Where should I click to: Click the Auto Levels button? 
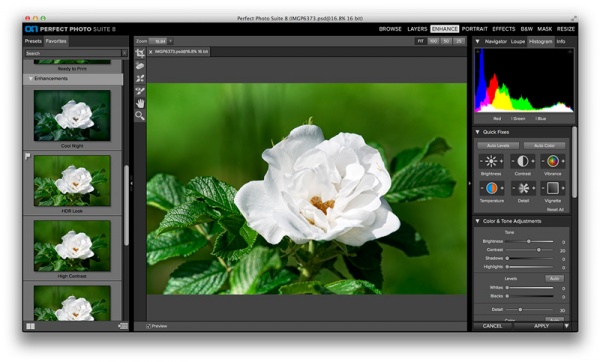[x=498, y=145]
